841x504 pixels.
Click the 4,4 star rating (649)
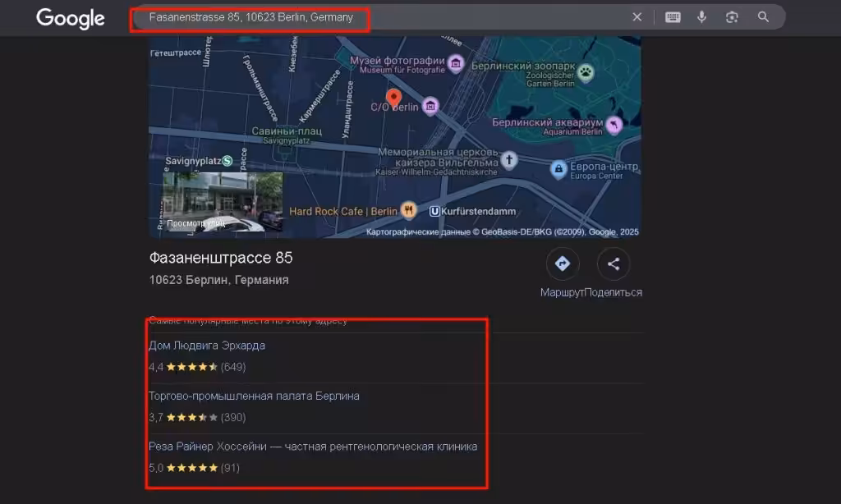197,367
